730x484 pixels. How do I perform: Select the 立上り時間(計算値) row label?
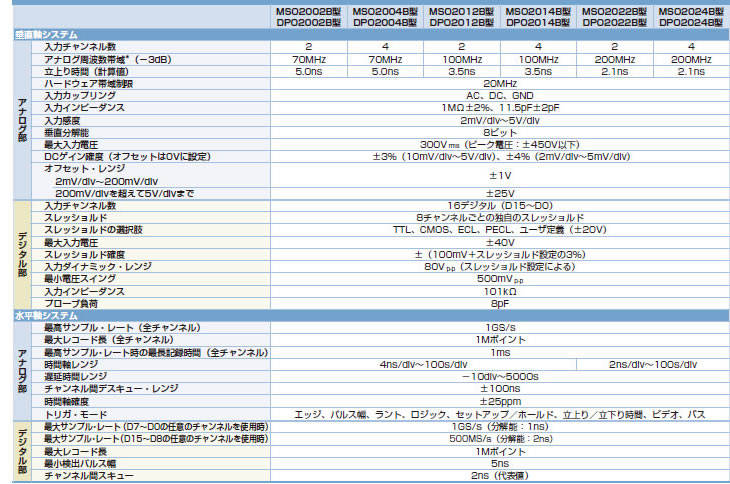pos(86,72)
